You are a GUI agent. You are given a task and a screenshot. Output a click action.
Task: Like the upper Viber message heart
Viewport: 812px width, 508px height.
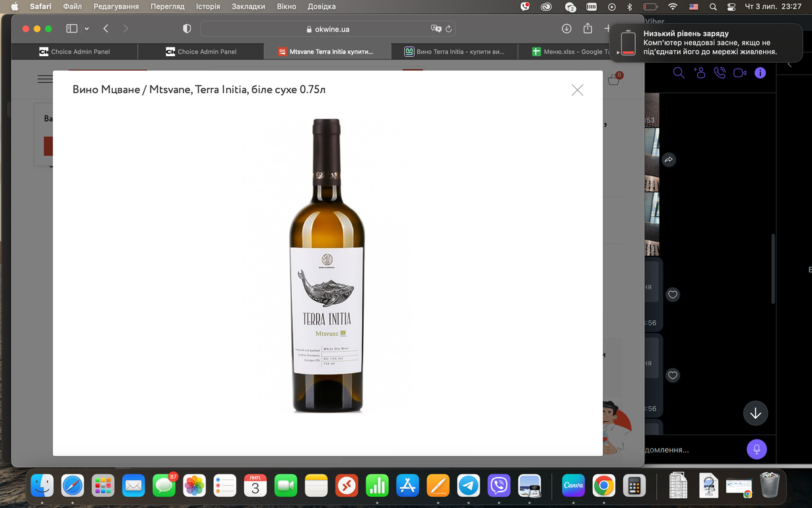point(673,295)
